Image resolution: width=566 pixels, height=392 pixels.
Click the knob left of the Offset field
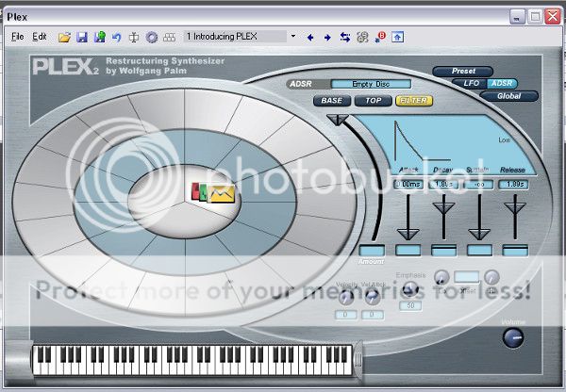coord(441,277)
